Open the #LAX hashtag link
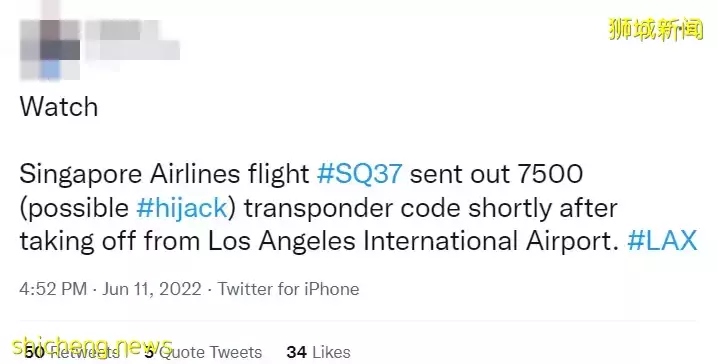Screen dimensions: 717x364 click(x=662, y=241)
